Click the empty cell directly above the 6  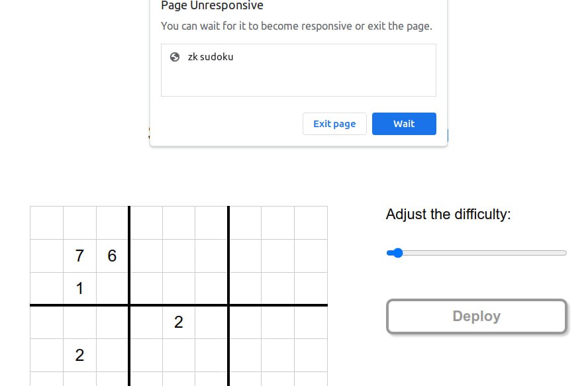(x=113, y=222)
